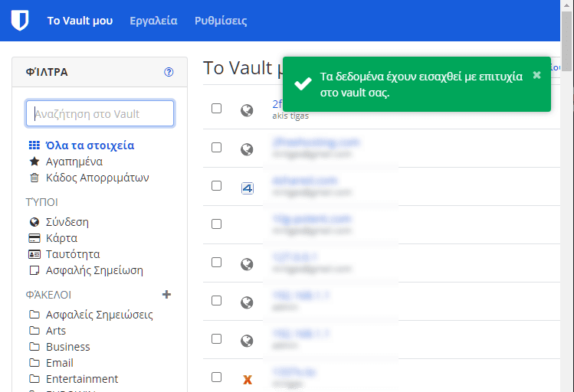The width and height of the screenshot is (574, 392).
Task: Open the Εργαλεία menu
Action: [153, 21]
